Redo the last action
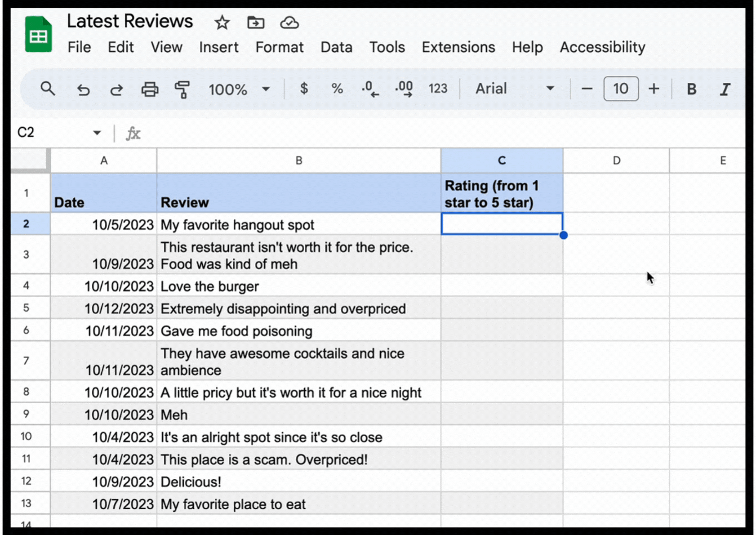This screenshot has width=756, height=535. [x=116, y=89]
